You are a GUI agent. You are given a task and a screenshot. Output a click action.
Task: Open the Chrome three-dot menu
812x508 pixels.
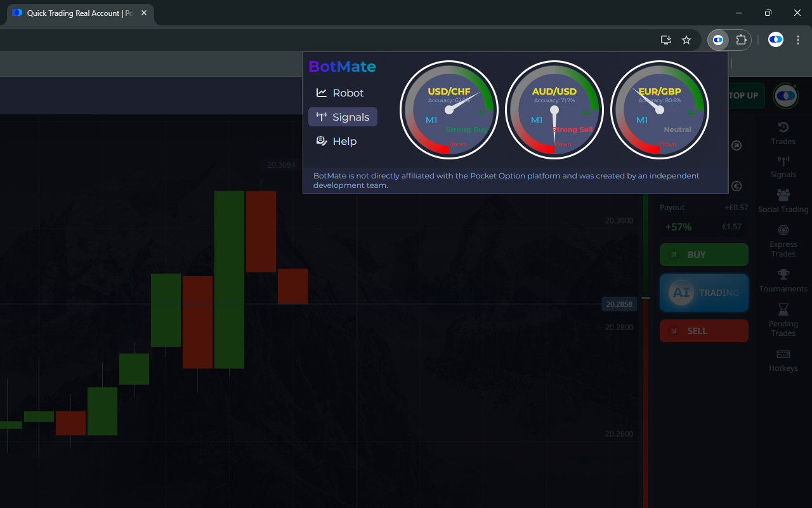pyautogui.click(x=798, y=40)
